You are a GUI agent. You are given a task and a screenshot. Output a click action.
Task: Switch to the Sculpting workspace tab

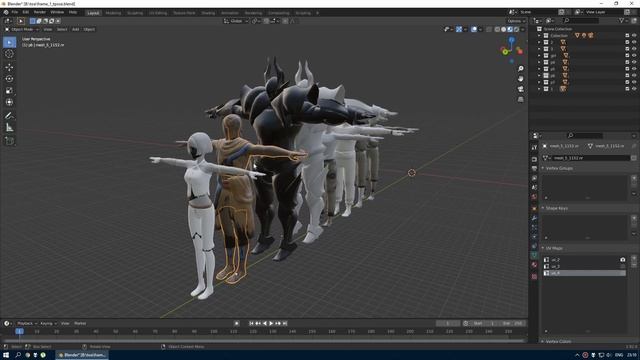point(135,13)
